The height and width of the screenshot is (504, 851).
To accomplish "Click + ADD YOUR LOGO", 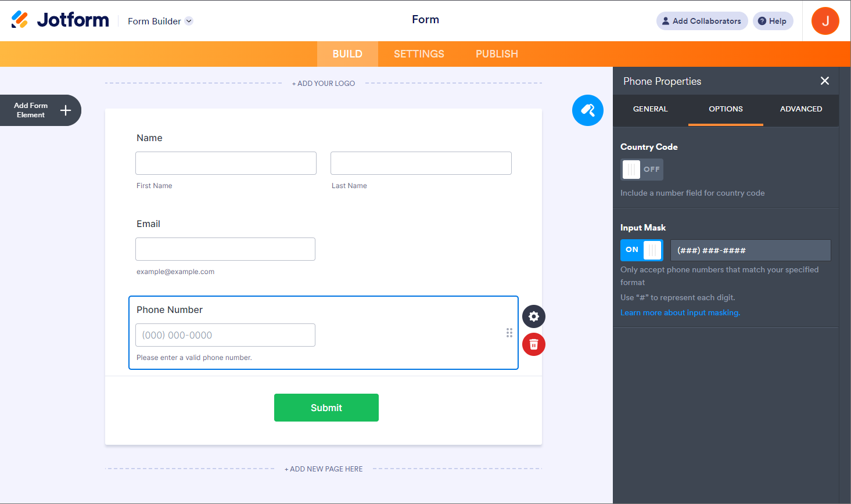I will (324, 83).
